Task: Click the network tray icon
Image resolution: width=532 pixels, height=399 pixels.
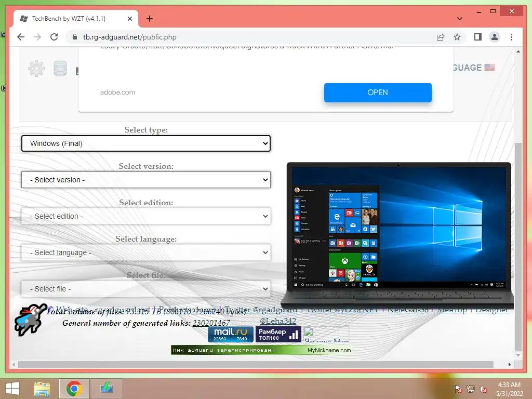Action: 471,389
